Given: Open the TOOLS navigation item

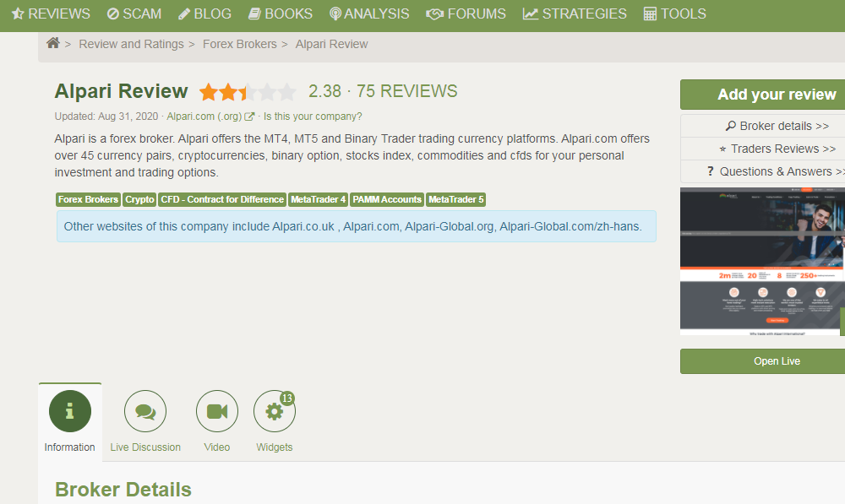Looking at the screenshot, I should [674, 14].
